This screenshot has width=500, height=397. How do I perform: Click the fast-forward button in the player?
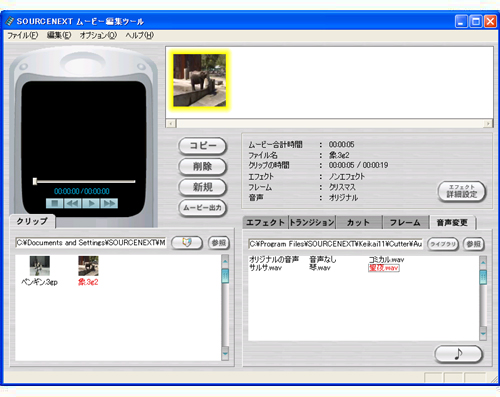click(x=109, y=203)
